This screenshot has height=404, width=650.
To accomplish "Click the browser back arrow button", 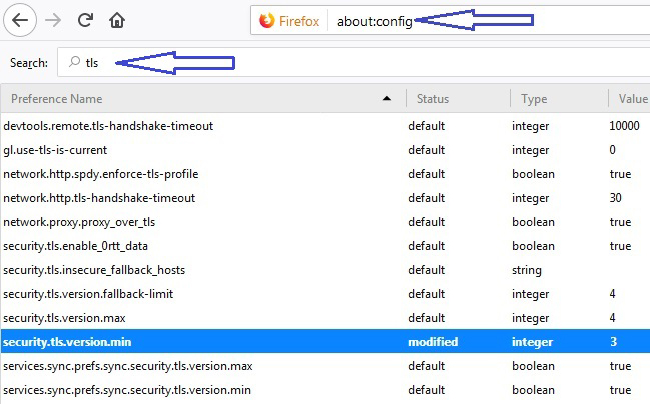I will (x=20, y=20).
